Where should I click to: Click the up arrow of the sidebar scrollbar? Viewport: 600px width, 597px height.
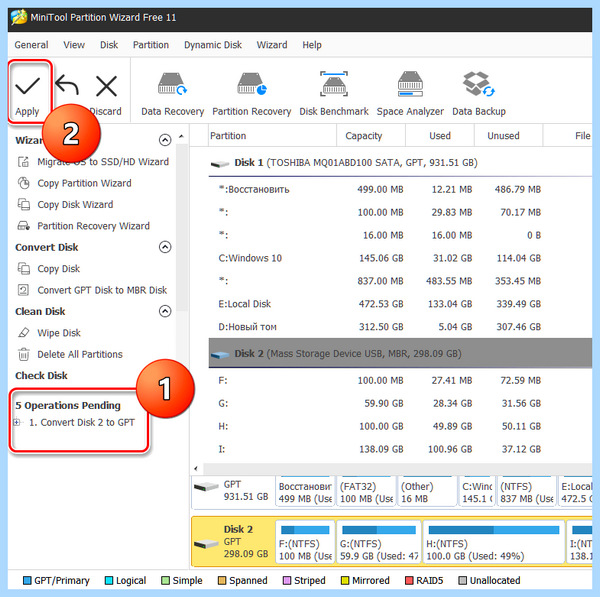[x=182, y=136]
